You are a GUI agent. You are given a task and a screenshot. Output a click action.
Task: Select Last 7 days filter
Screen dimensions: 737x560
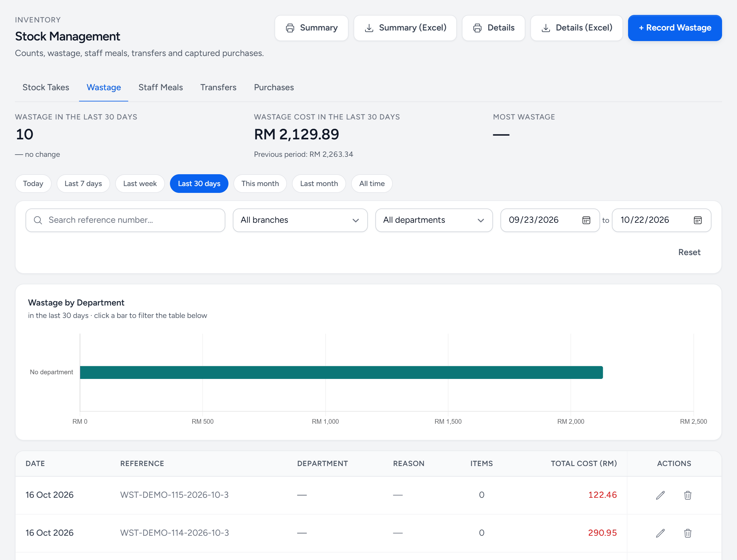83,184
